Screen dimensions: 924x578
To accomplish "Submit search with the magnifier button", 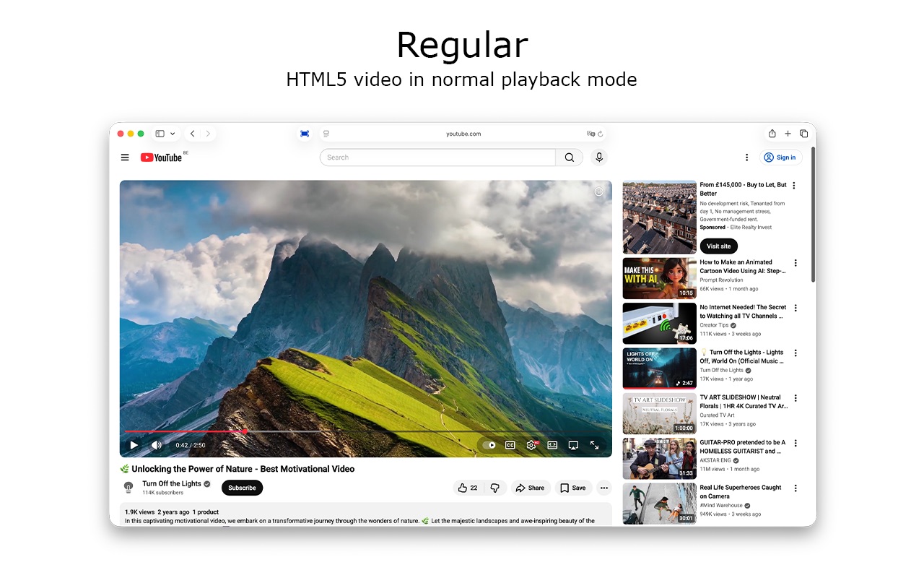I will click(x=570, y=158).
